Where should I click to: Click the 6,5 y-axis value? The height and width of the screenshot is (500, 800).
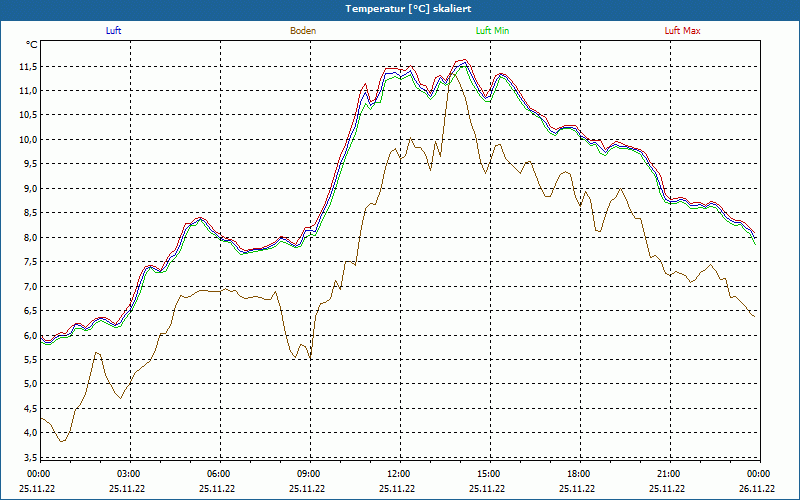[x=30, y=311]
